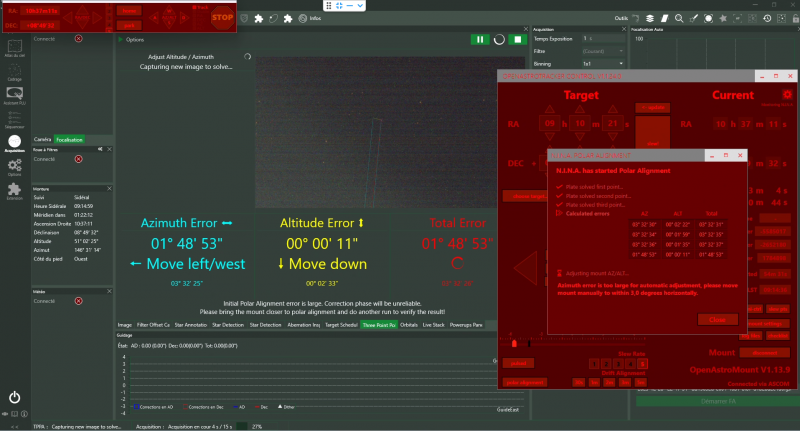The image size is (800, 431).
Task: Open Atlas du ciel sidebar icon
Action: click(15, 47)
